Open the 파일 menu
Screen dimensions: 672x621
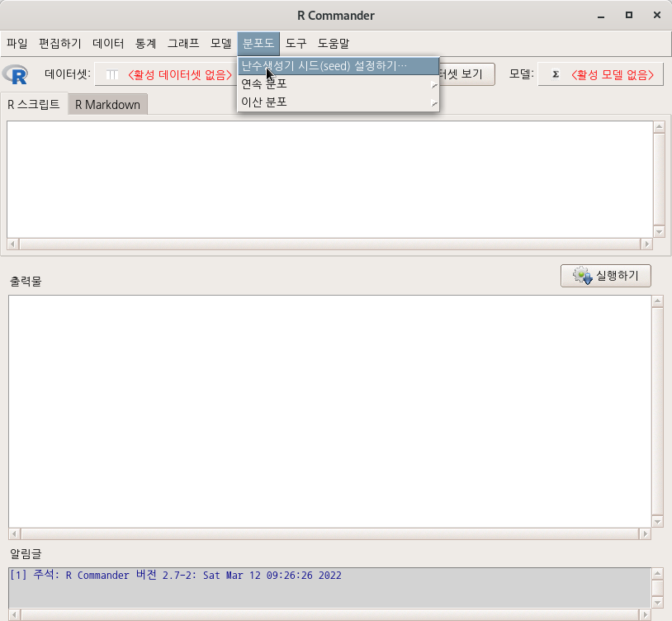17,43
